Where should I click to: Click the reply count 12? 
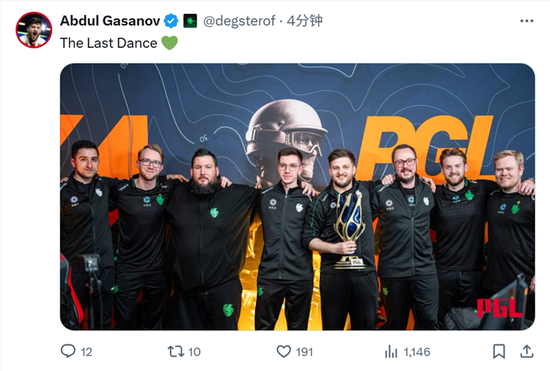86,352
